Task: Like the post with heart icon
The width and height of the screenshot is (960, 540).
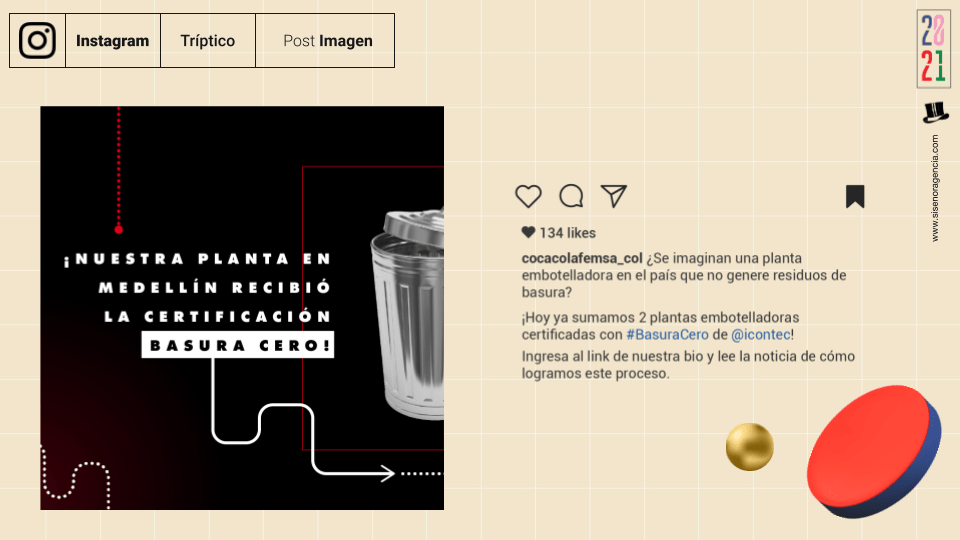Action: click(528, 197)
